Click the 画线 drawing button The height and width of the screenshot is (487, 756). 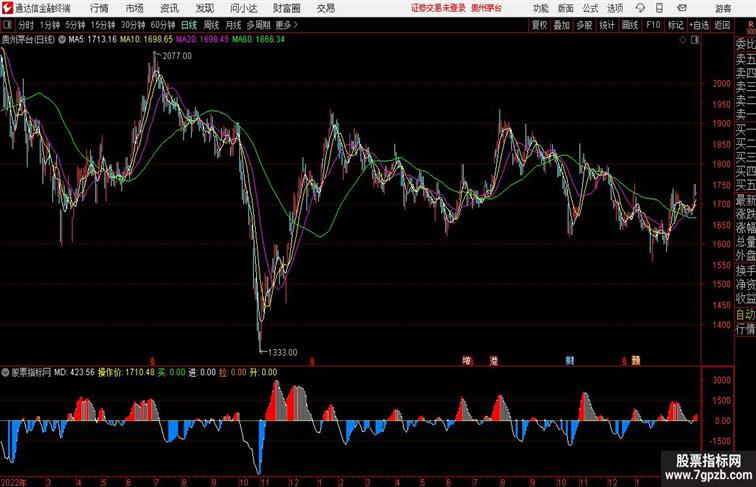tap(630, 25)
